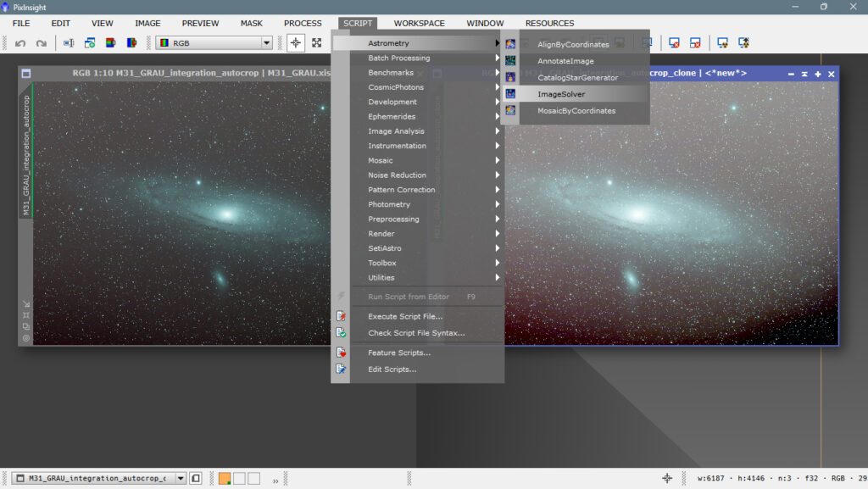Click the M31_GRAU_integration_autocrop vertical view tab

click(x=26, y=150)
